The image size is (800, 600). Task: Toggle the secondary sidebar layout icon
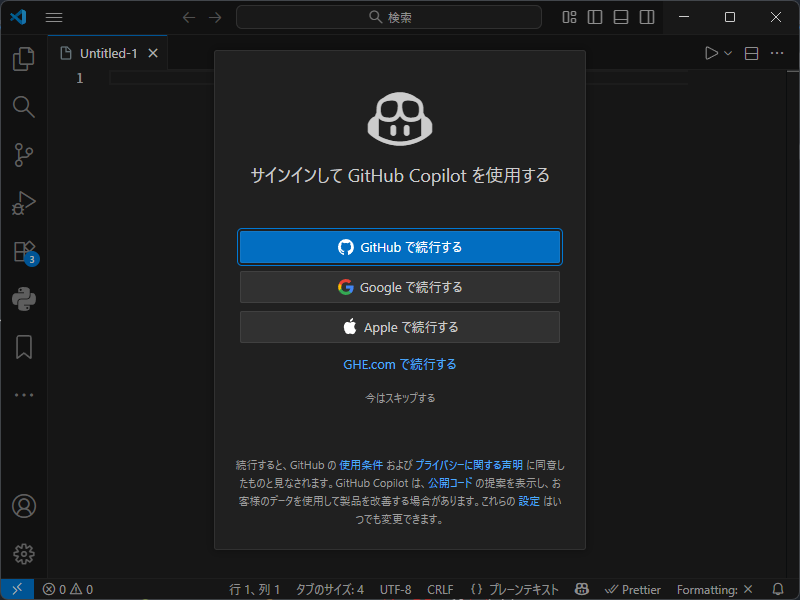point(647,17)
